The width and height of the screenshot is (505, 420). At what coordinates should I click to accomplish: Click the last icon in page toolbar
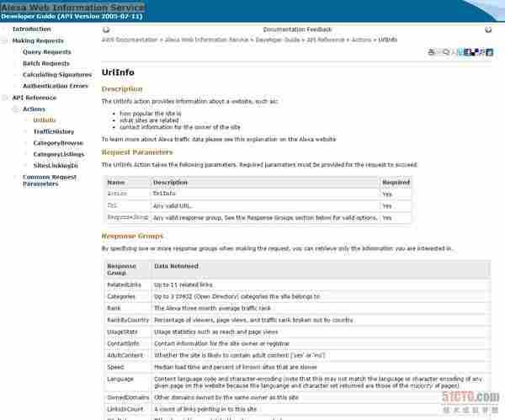pos(490,52)
